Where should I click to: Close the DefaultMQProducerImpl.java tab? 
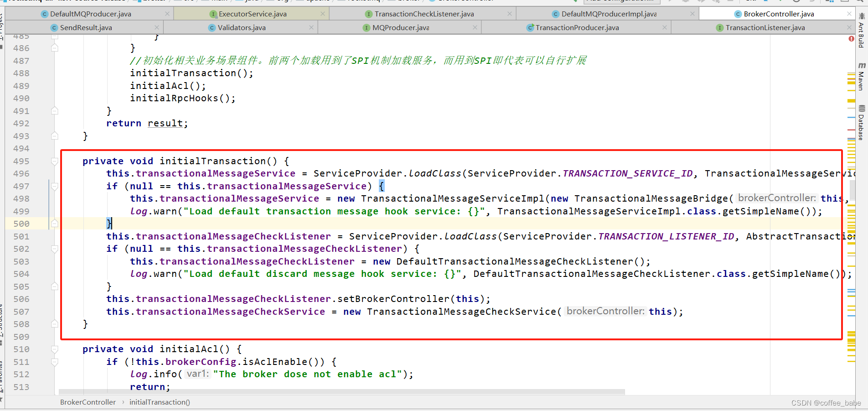692,14
